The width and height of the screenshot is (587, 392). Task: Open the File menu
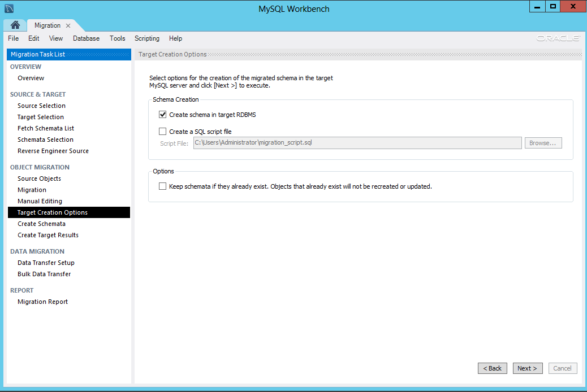tap(13, 38)
